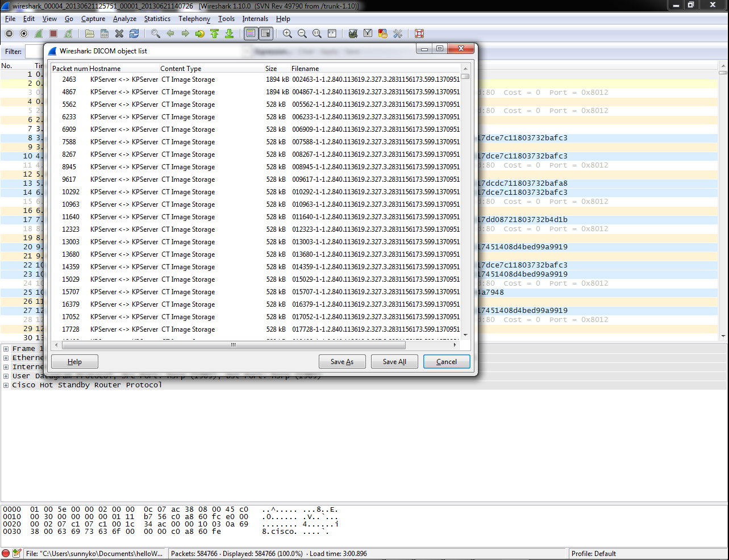Select DICOM object row with packet 9617
Viewport: 729px width, 560px height.
coord(256,179)
